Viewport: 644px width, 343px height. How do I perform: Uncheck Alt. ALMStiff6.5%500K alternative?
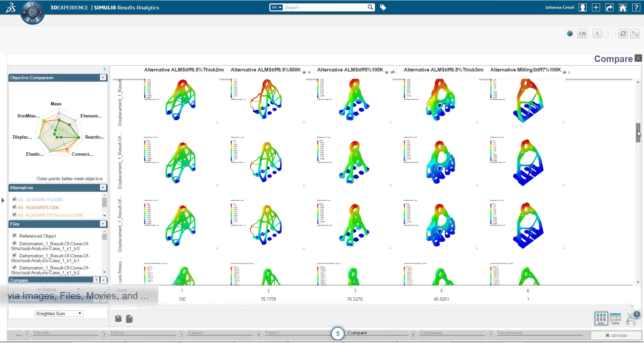14,199
